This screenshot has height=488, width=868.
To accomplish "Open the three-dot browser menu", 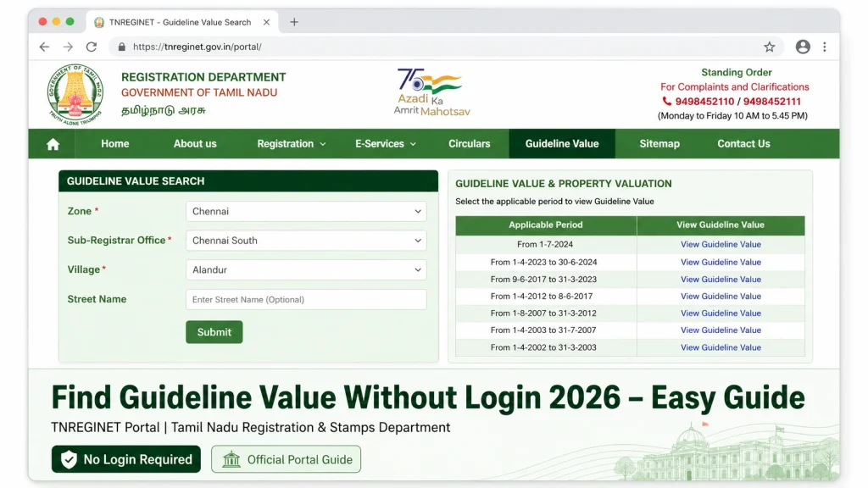I will (824, 47).
